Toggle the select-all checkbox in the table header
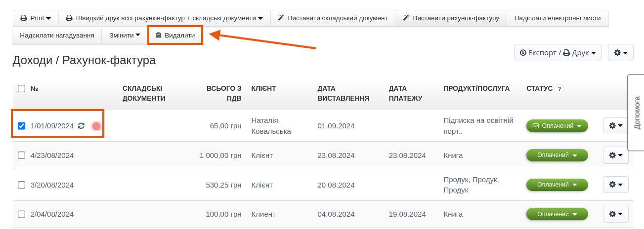644x229 pixels. (21, 89)
